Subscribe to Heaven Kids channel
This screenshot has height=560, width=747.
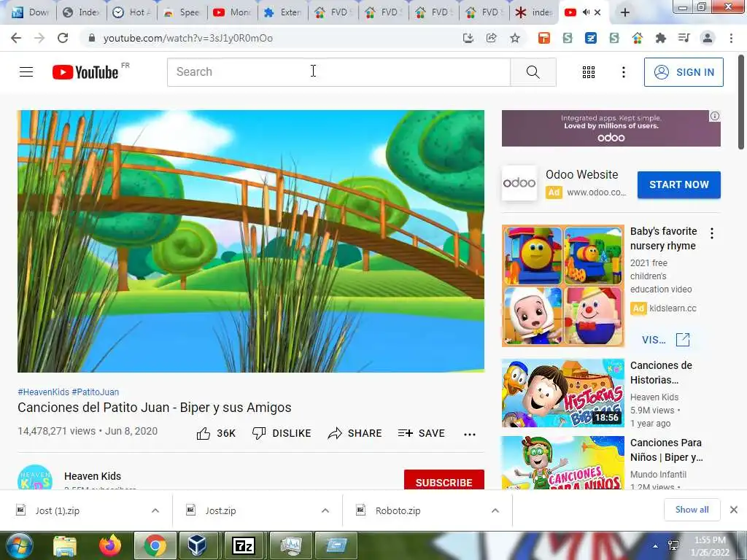444,480
